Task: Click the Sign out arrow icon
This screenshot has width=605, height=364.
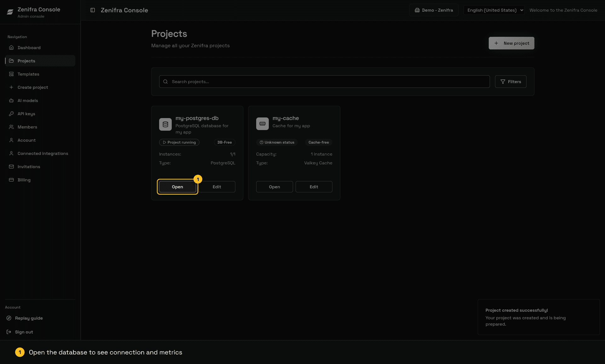Action: pyautogui.click(x=9, y=332)
